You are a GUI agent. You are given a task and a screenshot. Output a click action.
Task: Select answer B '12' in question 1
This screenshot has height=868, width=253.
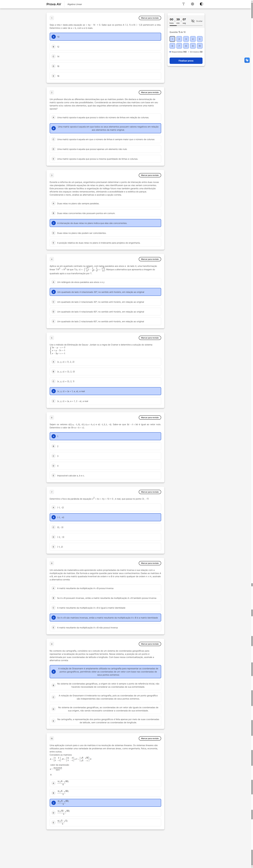[x=105, y=47]
